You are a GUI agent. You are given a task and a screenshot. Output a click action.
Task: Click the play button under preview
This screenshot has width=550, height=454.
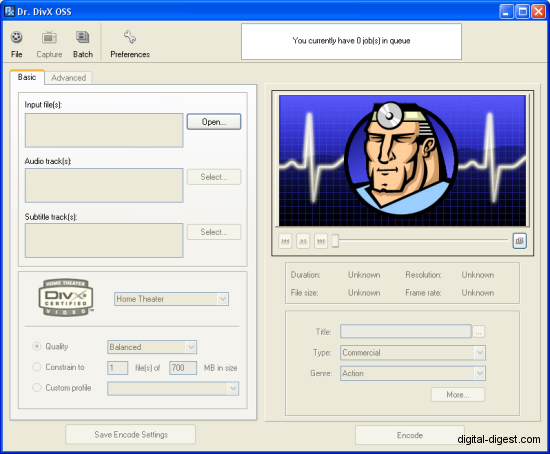click(x=303, y=241)
